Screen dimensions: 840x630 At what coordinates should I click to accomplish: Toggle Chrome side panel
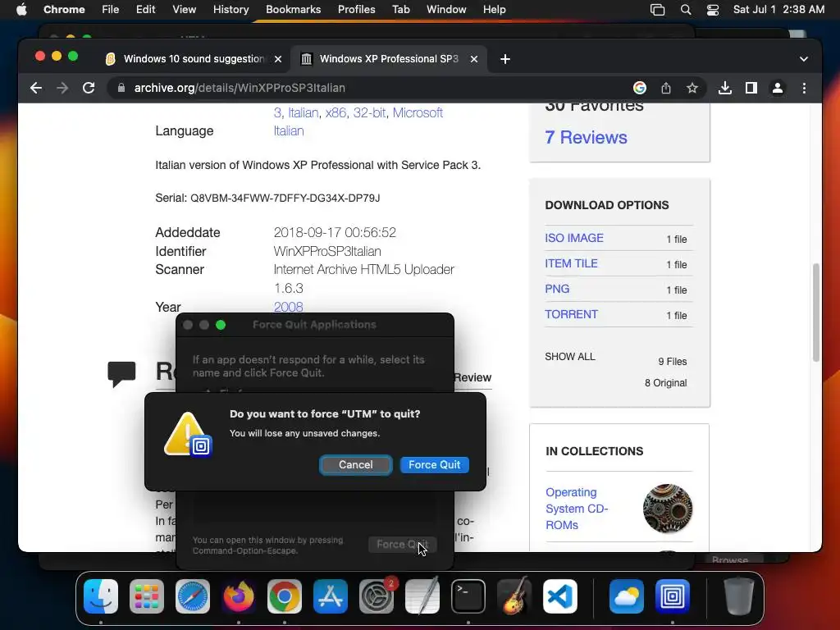[x=751, y=88]
